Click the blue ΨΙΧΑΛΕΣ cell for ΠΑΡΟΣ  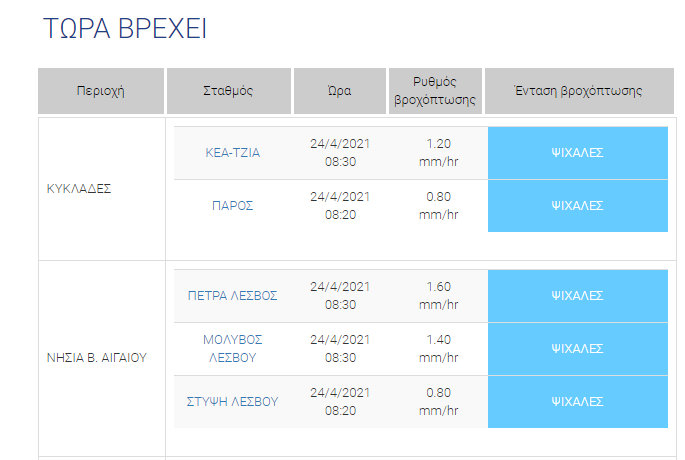(577, 206)
